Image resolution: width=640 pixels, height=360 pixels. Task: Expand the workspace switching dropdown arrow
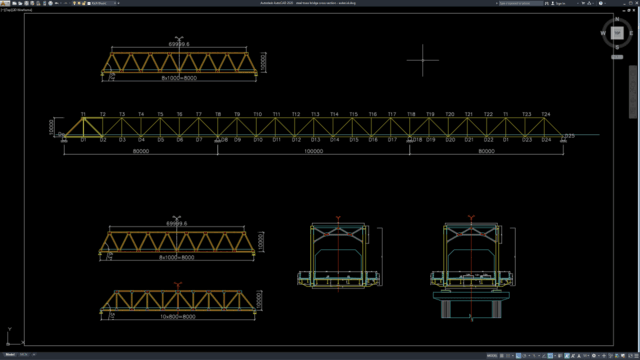pyautogui.click(x=599, y=356)
